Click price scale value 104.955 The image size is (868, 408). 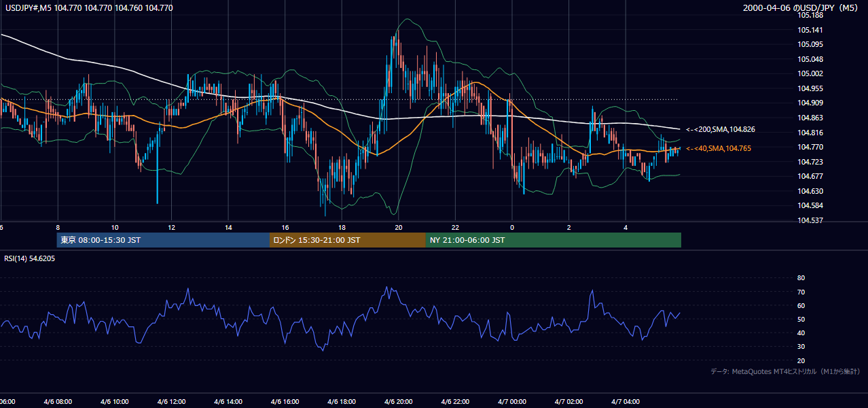tap(810, 88)
